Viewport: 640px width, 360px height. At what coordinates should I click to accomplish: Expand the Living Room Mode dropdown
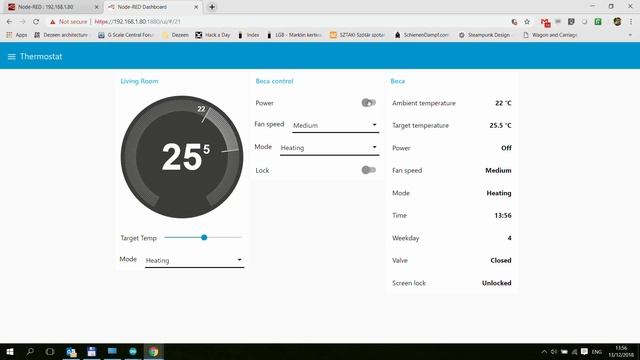[195, 260]
